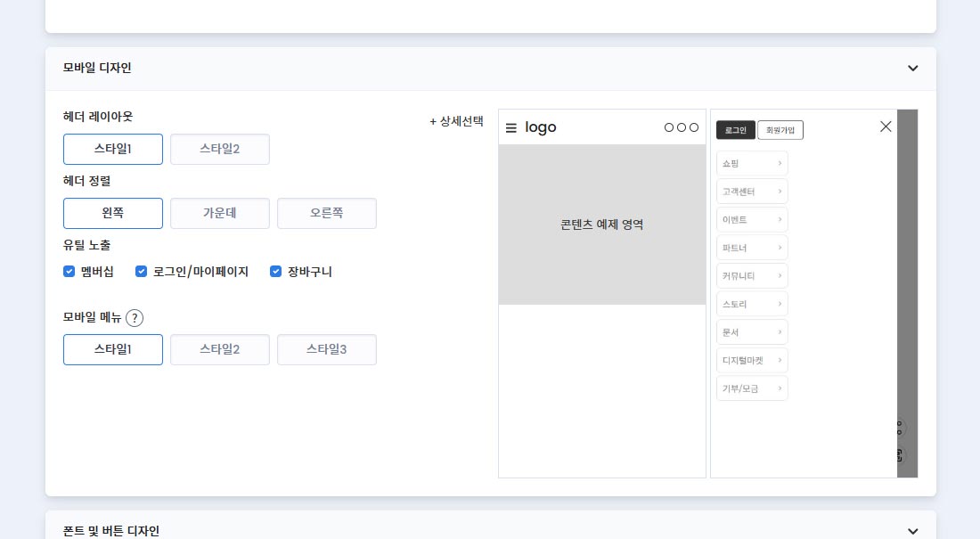Image resolution: width=980 pixels, height=539 pixels.
Task: Expand the 디지털마켓 menu item
Action: (x=752, y=360)
